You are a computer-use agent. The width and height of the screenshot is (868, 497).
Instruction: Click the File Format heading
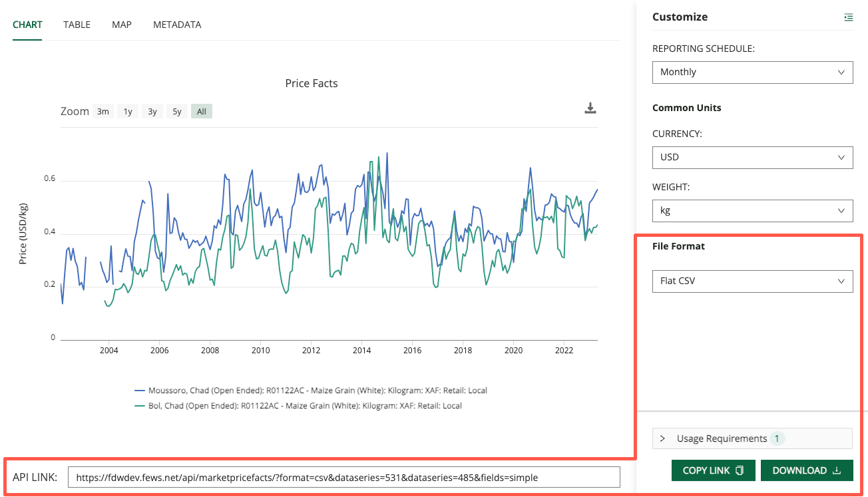678,246
